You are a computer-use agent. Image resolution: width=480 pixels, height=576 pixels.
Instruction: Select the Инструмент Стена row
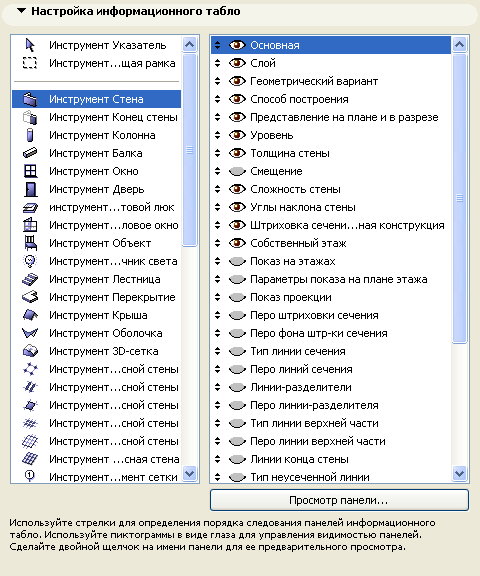(97, 99)
